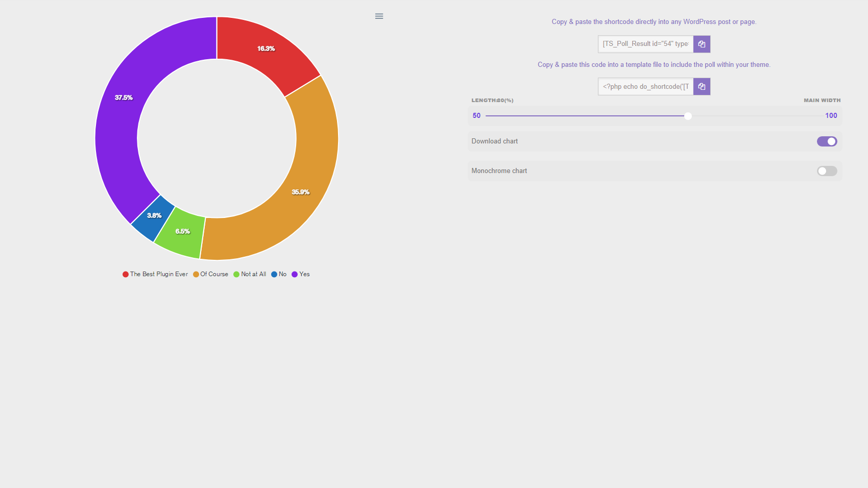Toggle the Yes legend item
868x488 pixels.
(301, 274)
